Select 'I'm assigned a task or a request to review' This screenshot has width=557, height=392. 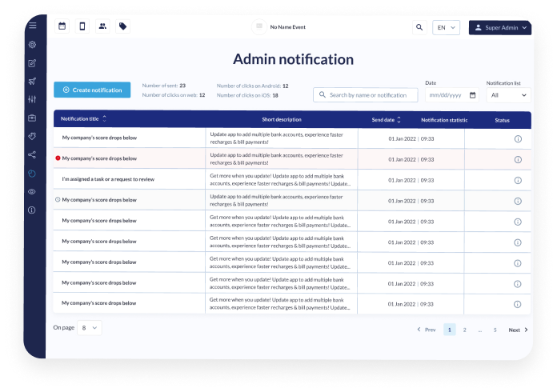click(x=108, y=179)
